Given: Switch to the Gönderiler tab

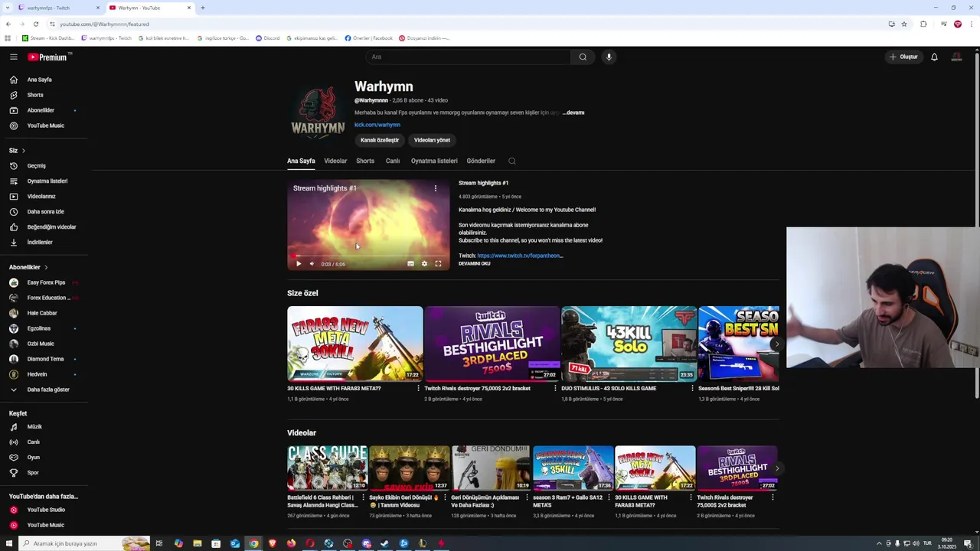Looking at the screenshot, I should pyautogui.click(x=481, y=161).
